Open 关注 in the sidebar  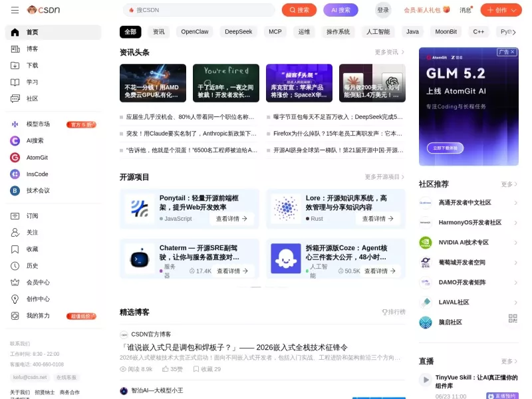coord(53,232)
